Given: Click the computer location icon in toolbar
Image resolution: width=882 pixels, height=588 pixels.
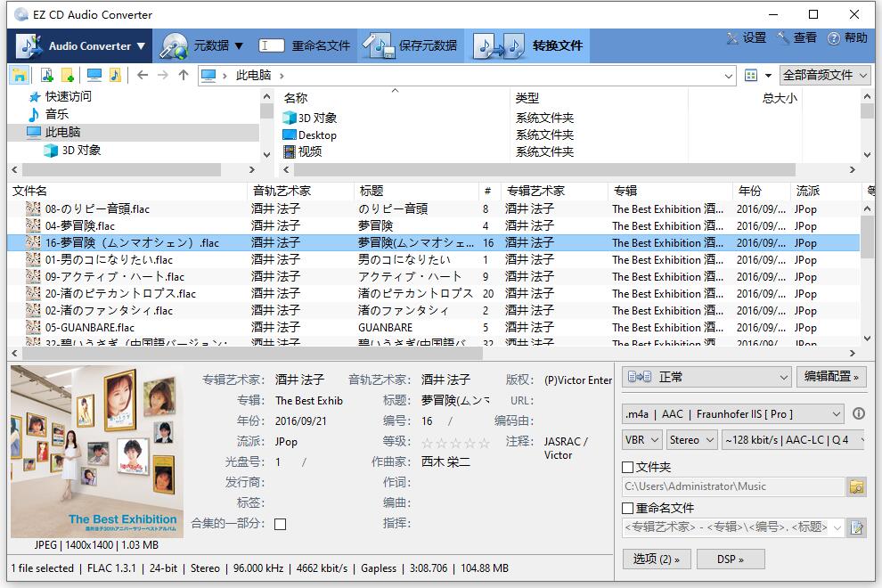Looking at the screenshot, I should click(94, 75).
